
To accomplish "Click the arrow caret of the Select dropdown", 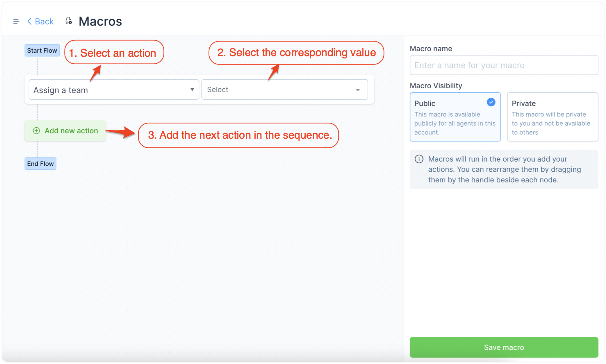I will [358, 90].
